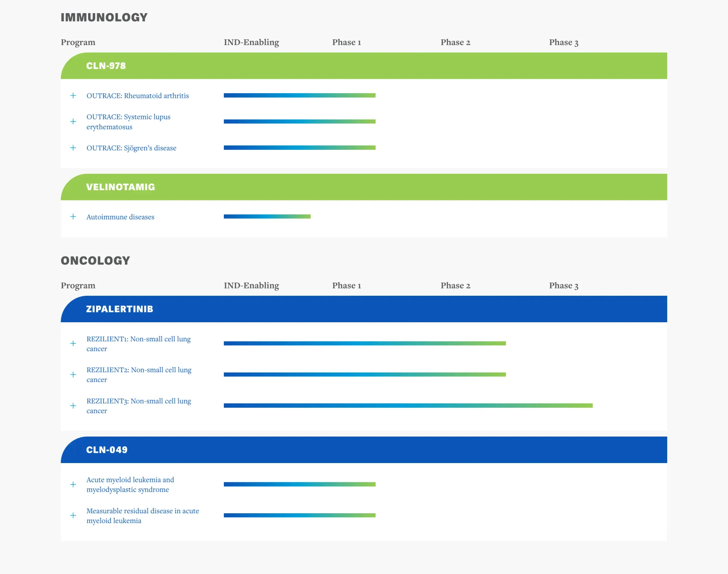Image resolution: width=728 pixels, height=574 pixels.
Task: Expand the OUTRACE Rheumatoid arthritis plus icon
Action: pyautogui.click(x=73, y=96)
